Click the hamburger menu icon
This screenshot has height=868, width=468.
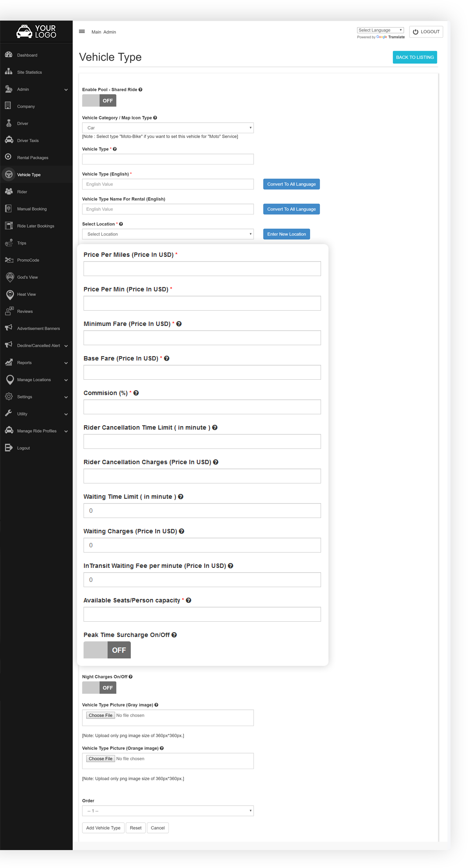82,31
